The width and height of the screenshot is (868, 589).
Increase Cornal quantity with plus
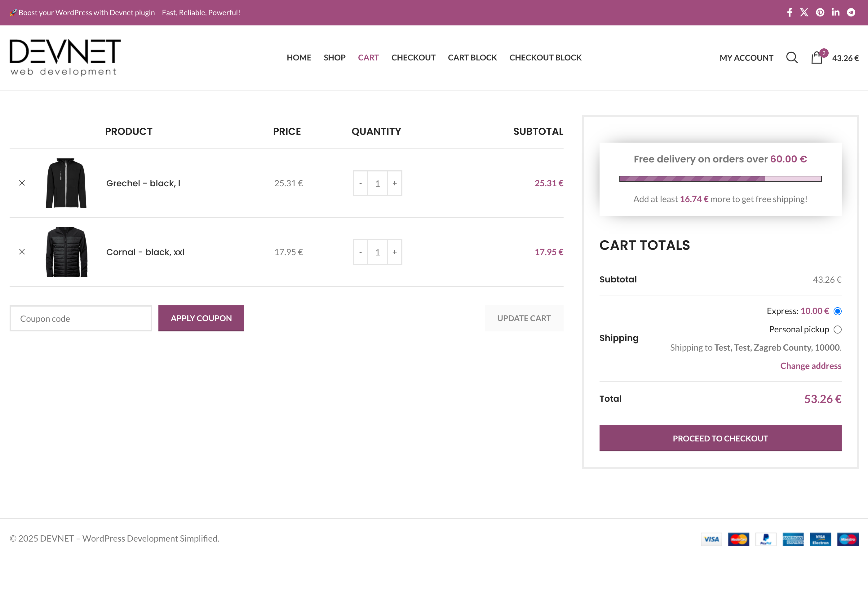[x=394, y=252]
